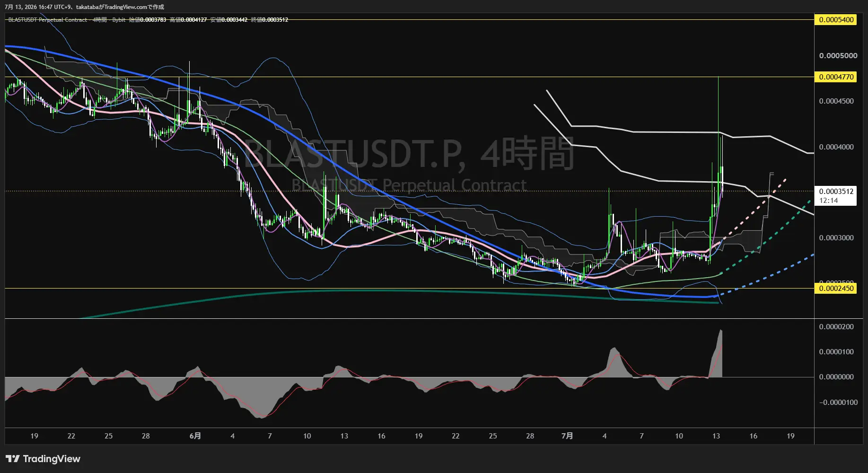Click the BLASTUSDT.P 4時間 watermark text
The height and width of the screenshot is (473, 868).
click(x=408, y=152)
